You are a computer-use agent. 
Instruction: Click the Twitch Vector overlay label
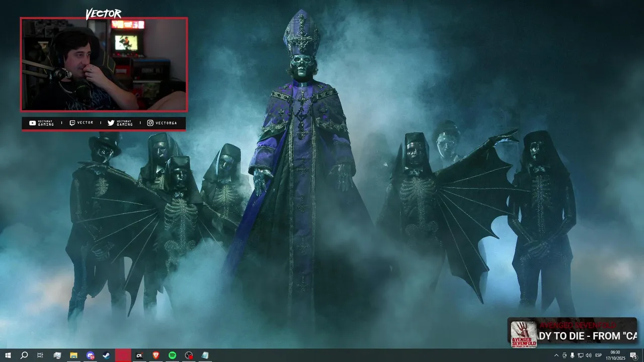82,123
